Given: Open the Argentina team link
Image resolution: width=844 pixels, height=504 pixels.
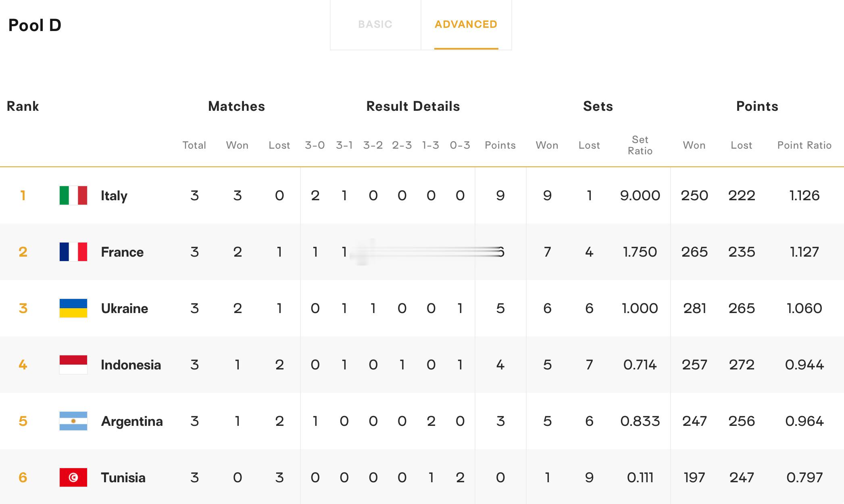Looking at the screenshot, I should click(x=132, y=421).
